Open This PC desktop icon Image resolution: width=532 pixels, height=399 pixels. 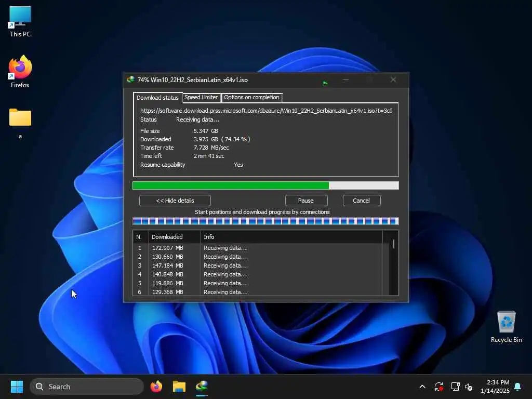[20, 22]
